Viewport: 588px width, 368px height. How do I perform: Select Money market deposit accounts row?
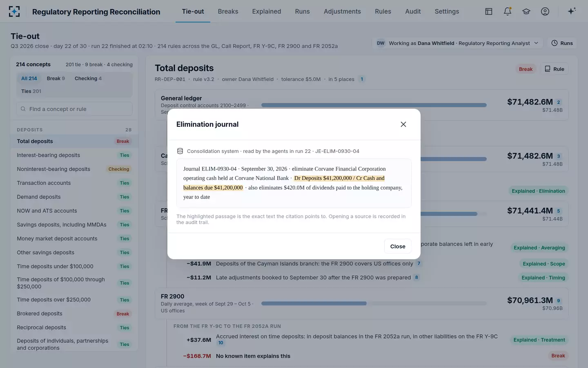coord(74,239)
